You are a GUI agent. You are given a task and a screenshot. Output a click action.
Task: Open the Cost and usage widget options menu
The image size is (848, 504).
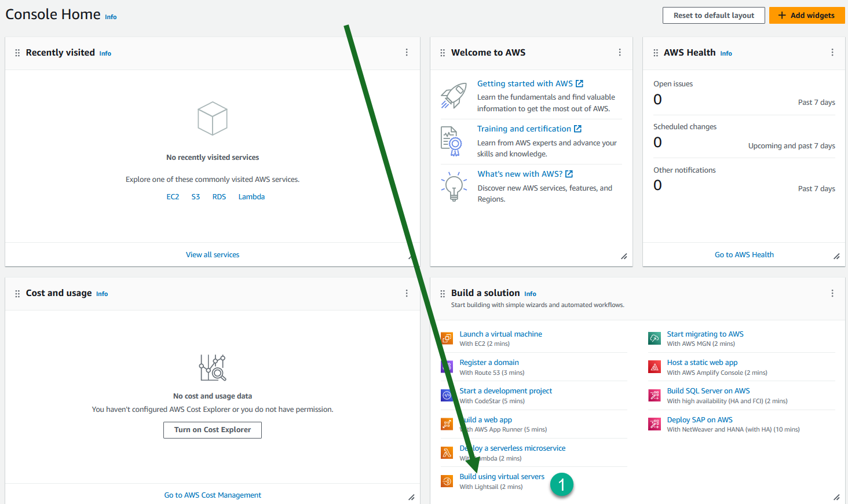[407, 294]
